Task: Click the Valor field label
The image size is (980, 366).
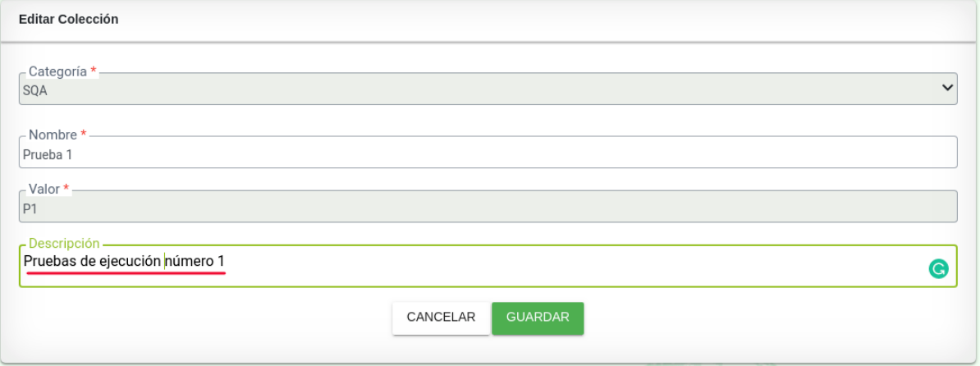Action: [x=44, y=190]
